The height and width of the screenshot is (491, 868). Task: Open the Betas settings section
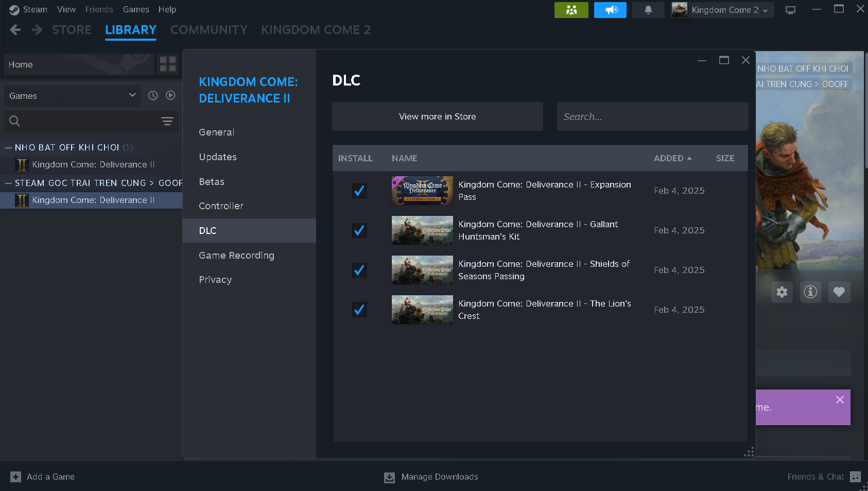pyautogui.click(x=249, y=182)
